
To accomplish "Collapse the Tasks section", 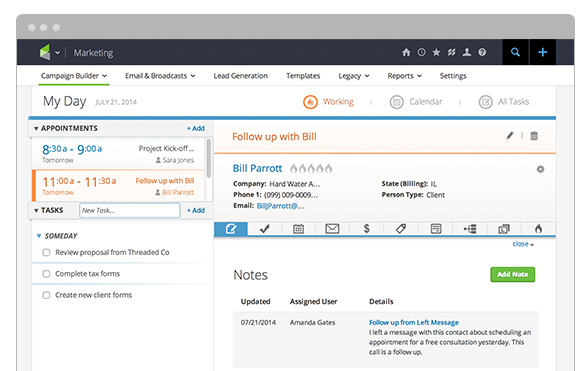I will coord(36,210).
